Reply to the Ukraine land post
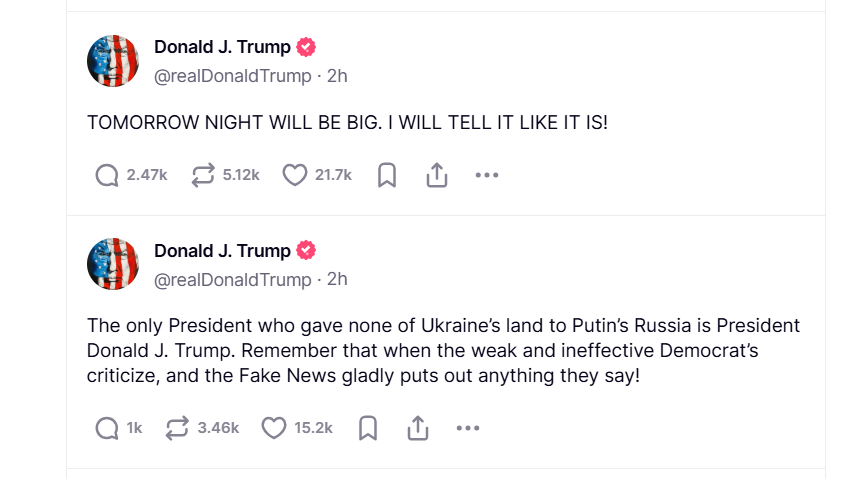 (107, 428)
